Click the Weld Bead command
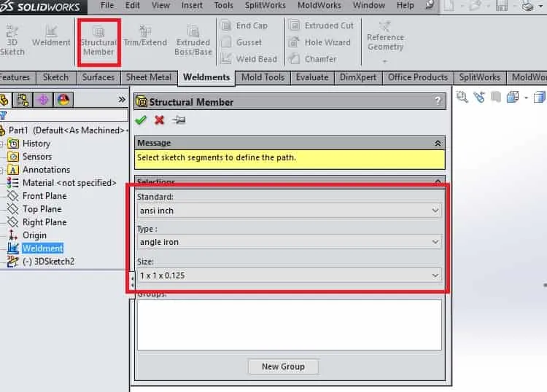The image size is (547, 392). [249, 59]
